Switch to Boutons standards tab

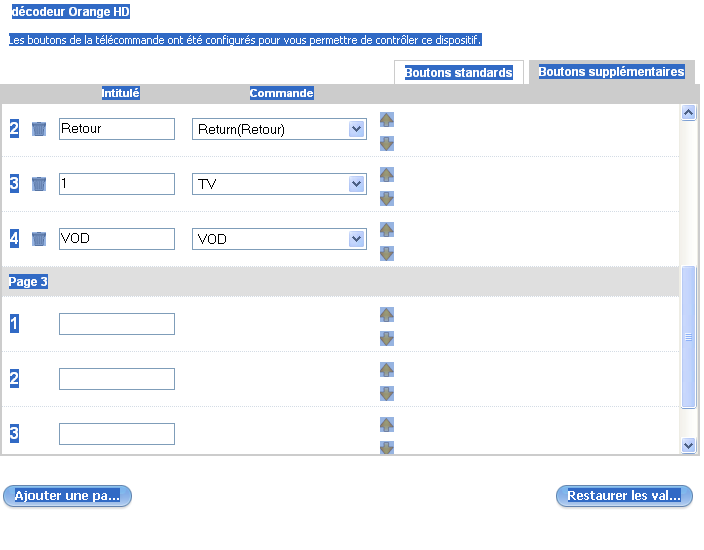pos(459,73)
